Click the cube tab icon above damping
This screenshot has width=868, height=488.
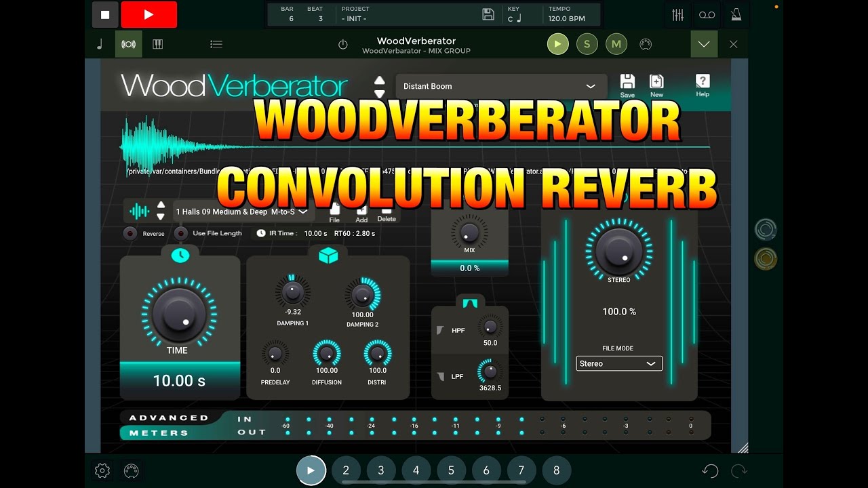click(x=328, y=256)
